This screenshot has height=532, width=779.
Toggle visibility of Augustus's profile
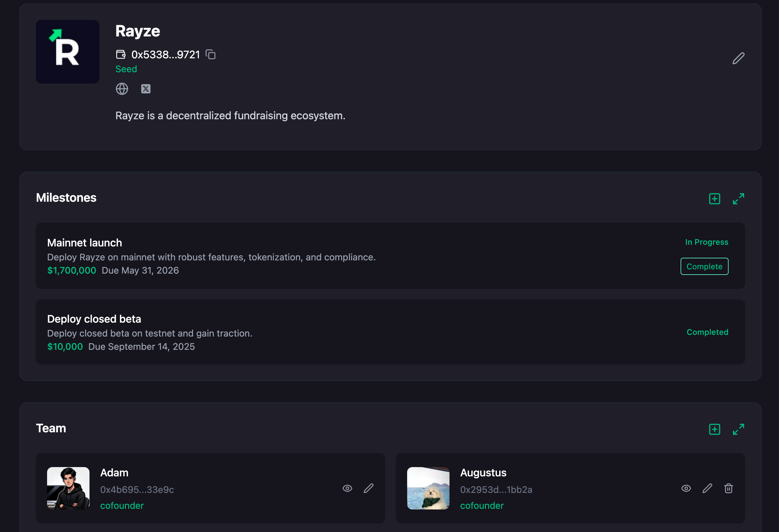pos(686,488)
